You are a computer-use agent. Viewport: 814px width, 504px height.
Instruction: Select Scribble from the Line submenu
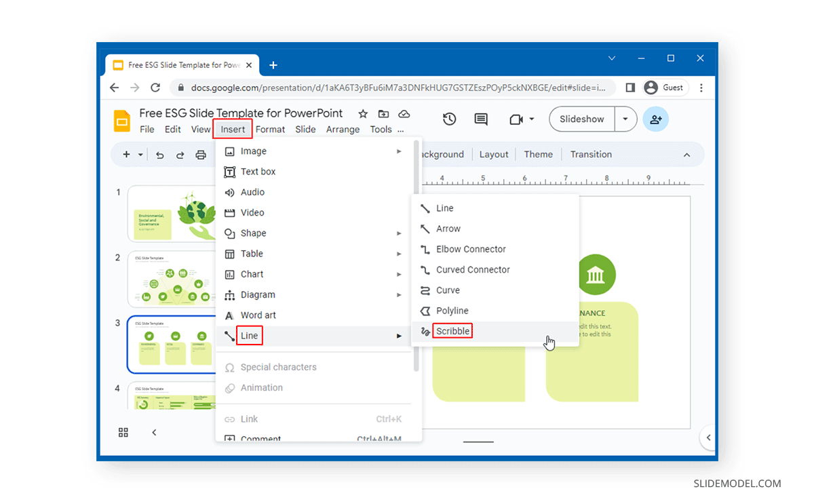tap(452, 330)
